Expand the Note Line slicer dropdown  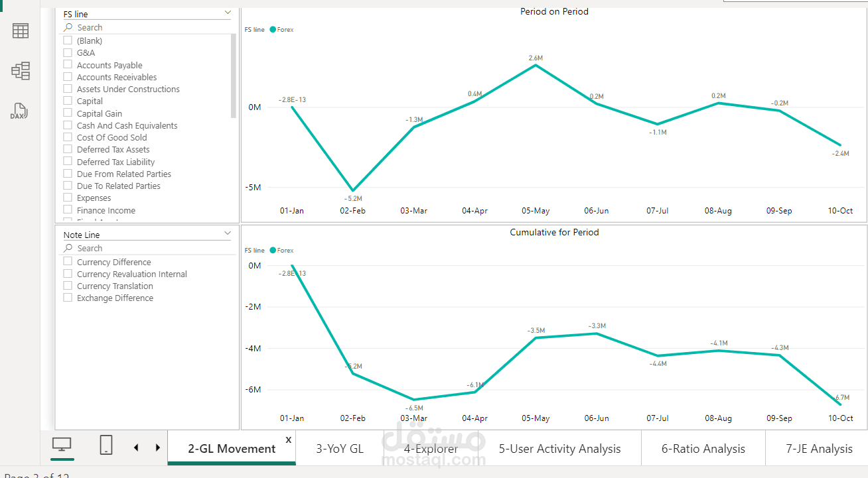tap(228, 233)
